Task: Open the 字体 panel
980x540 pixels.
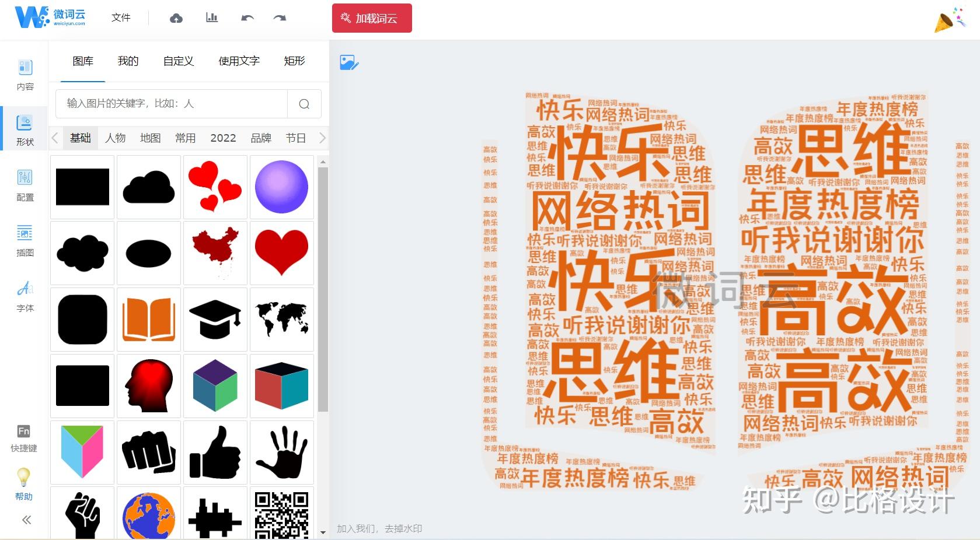Action: pos(24,296)
